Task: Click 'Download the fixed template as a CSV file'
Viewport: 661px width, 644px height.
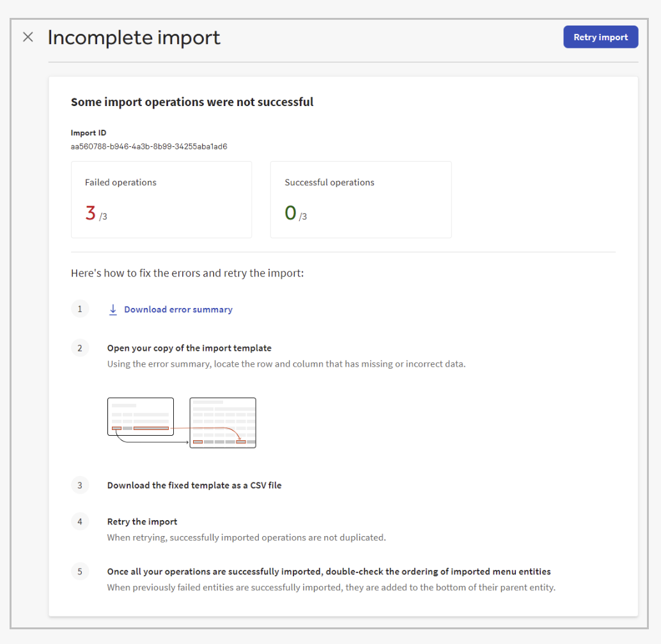Action: 194,486
